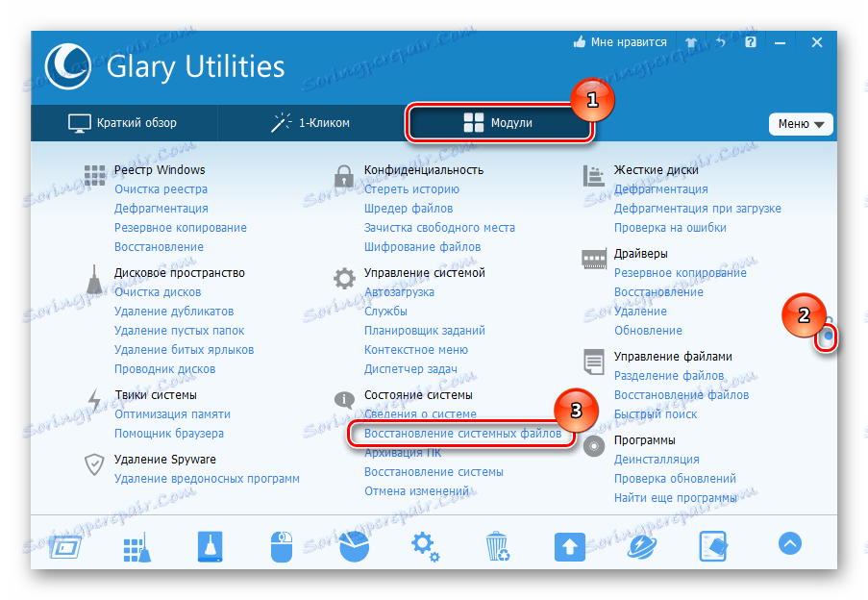Screen dimensions: 868x600
Task: Open Планировщик заданий link
Action: (x=424, y=331)
